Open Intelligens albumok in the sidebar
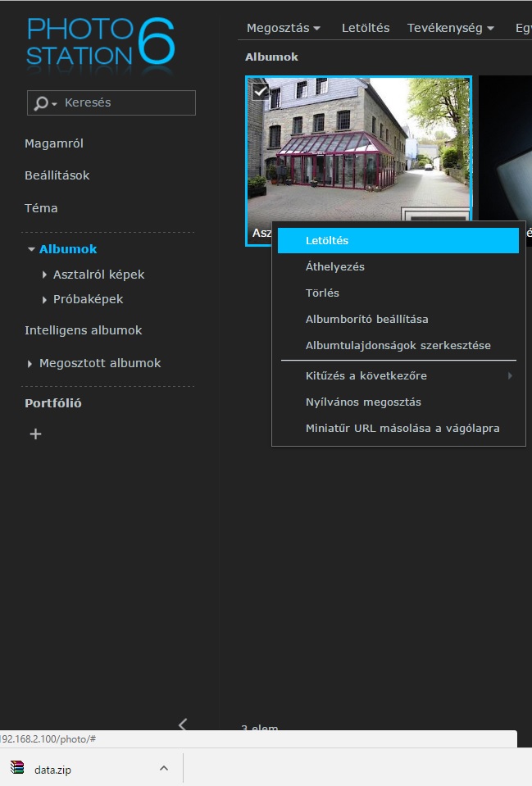 point(84,330)
